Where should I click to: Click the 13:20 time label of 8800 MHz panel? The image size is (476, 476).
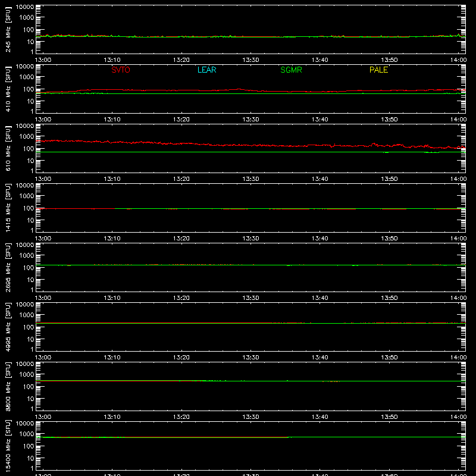tap(181, 417)
